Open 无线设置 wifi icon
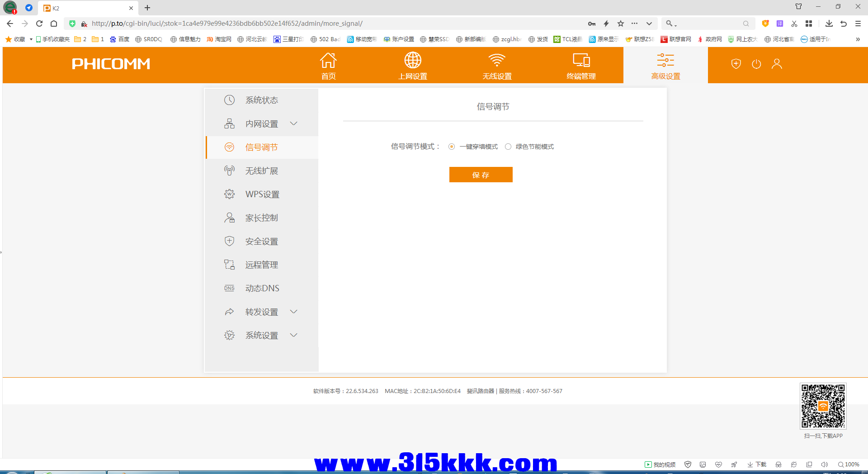 tap(497, 60)
